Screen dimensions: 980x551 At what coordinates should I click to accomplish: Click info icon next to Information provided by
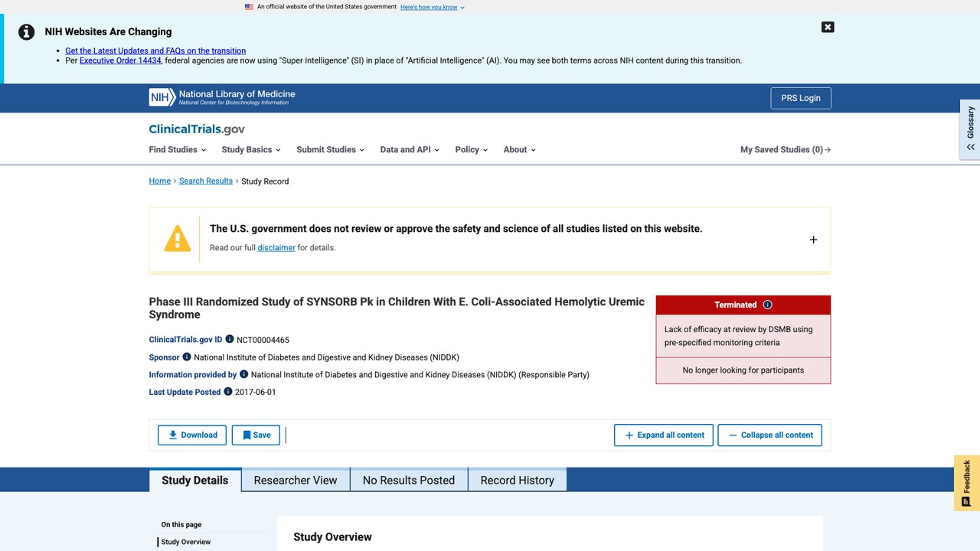pyautogui.click(x=244, y=374)
